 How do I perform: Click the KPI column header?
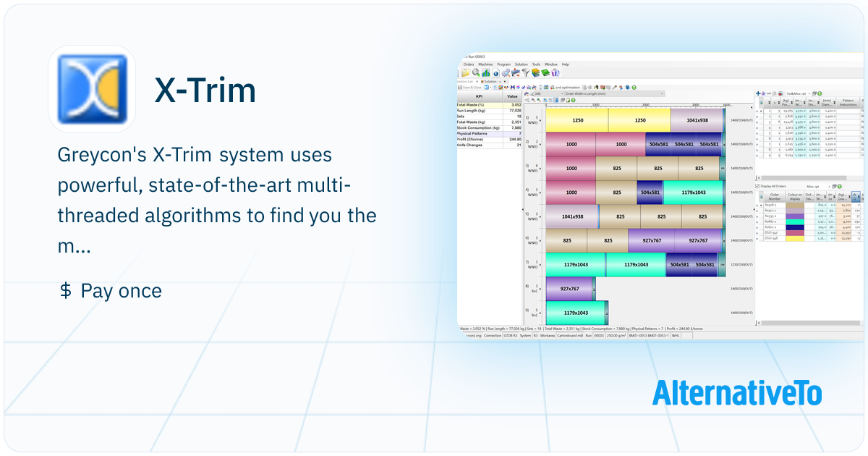click(x=480, y=96)
